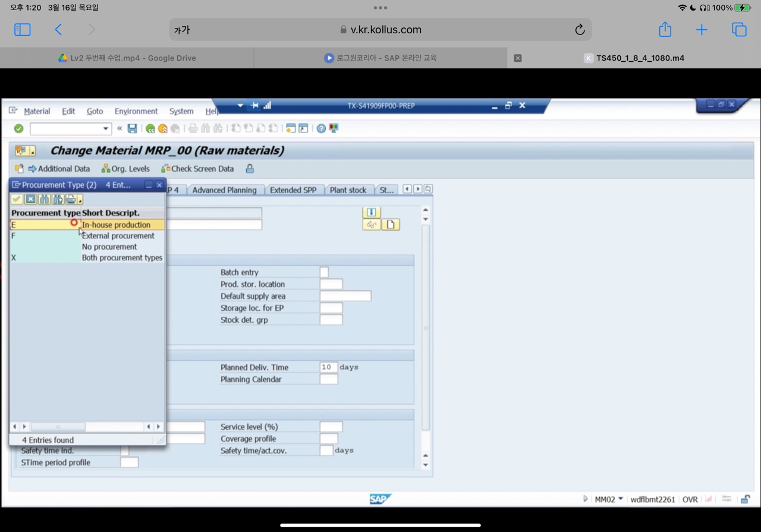
Task: Click the Print icon in SAP toolbar
Action: point(193,128)
